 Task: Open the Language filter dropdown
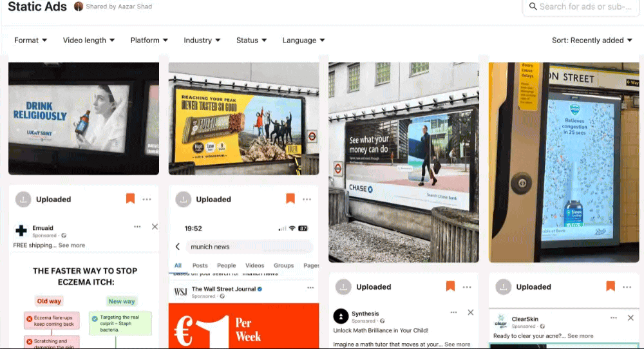[303, 40]
